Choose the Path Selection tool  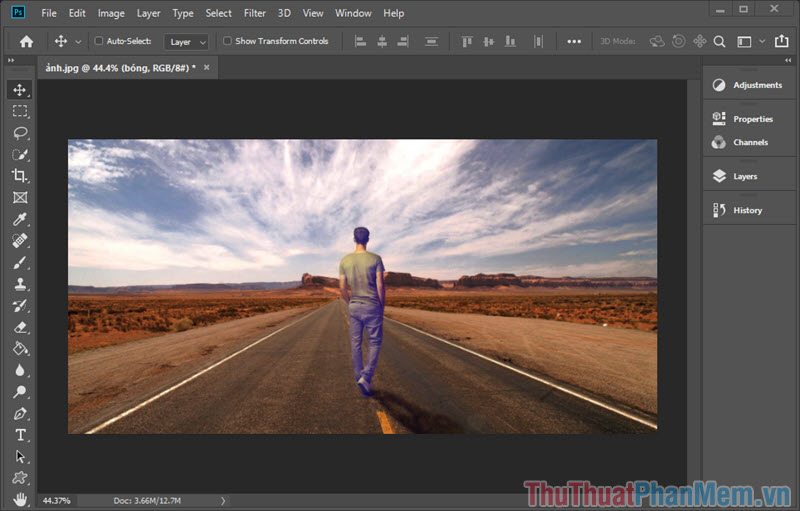coord(19,456)
